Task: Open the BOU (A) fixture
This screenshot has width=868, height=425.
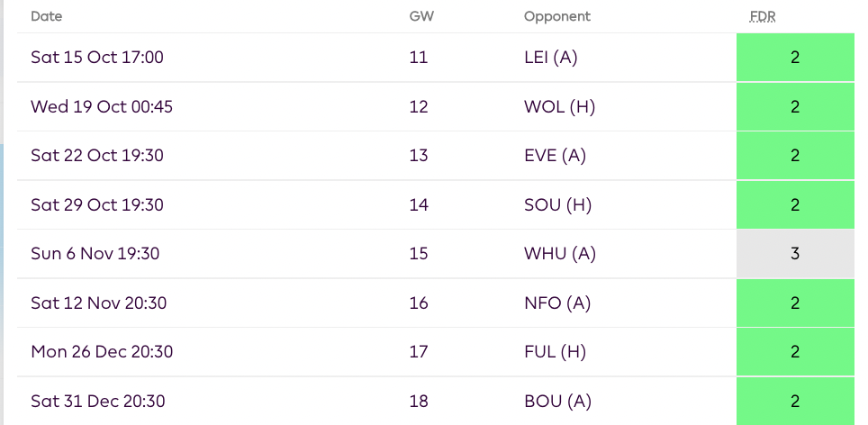Action: pyautogui.click(x=556, y=401)
